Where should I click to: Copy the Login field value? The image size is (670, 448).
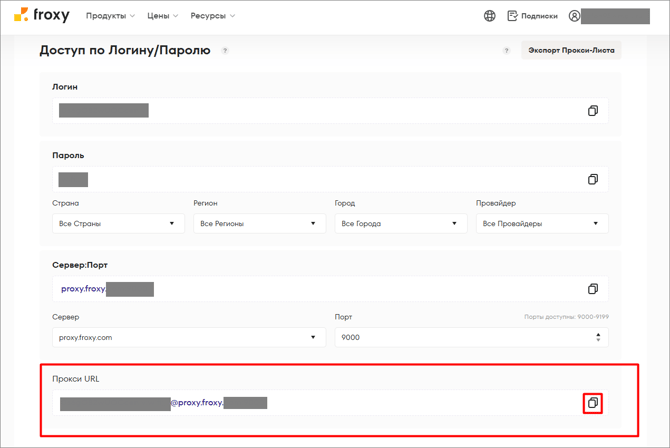592,111
